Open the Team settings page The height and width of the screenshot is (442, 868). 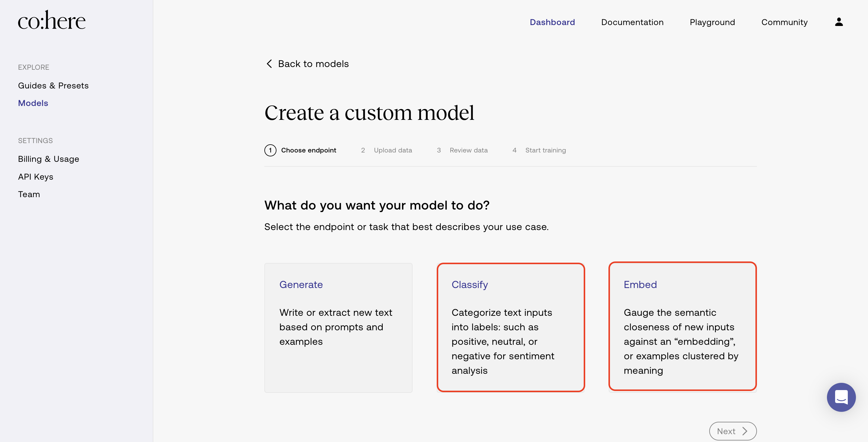pos(29,194)
